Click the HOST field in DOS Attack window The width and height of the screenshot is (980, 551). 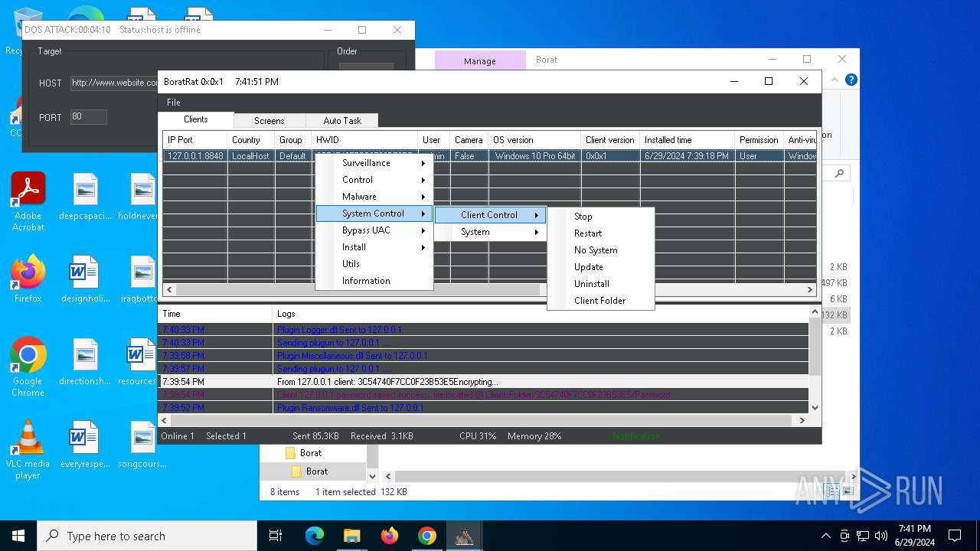click(115, 83)
